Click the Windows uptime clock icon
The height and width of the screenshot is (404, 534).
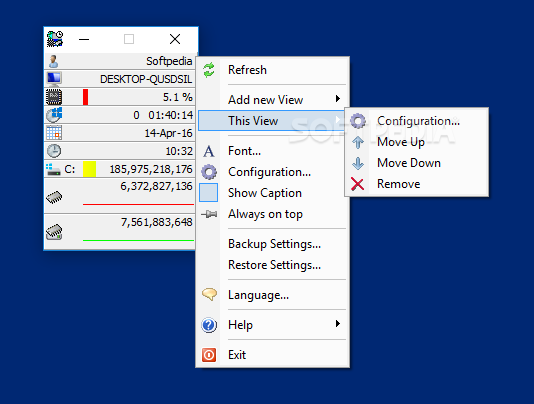click(54, 115)
